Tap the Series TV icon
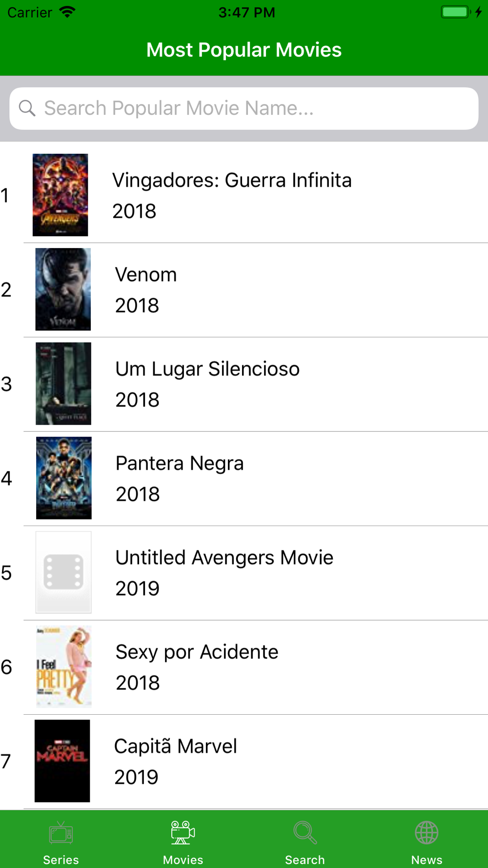Image resolution: width=488 pixels, height=868 pixels. pos(61,833)
